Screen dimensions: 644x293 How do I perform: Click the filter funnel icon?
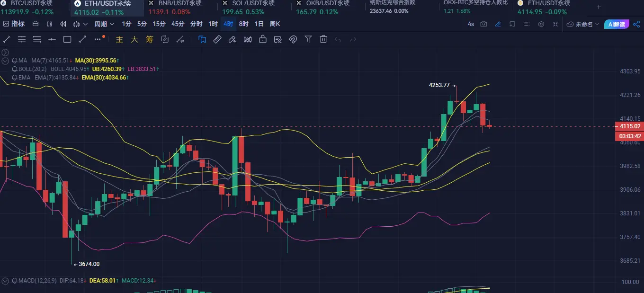click(308, 39)
